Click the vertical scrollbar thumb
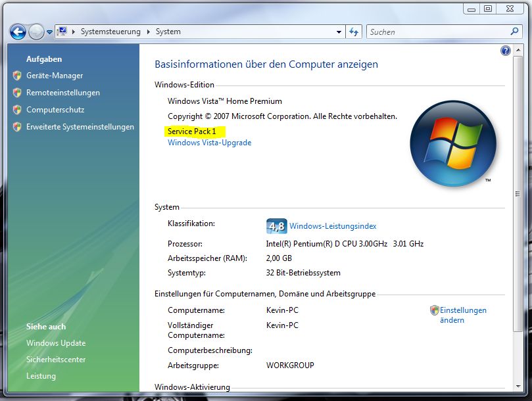 point(518,194)
